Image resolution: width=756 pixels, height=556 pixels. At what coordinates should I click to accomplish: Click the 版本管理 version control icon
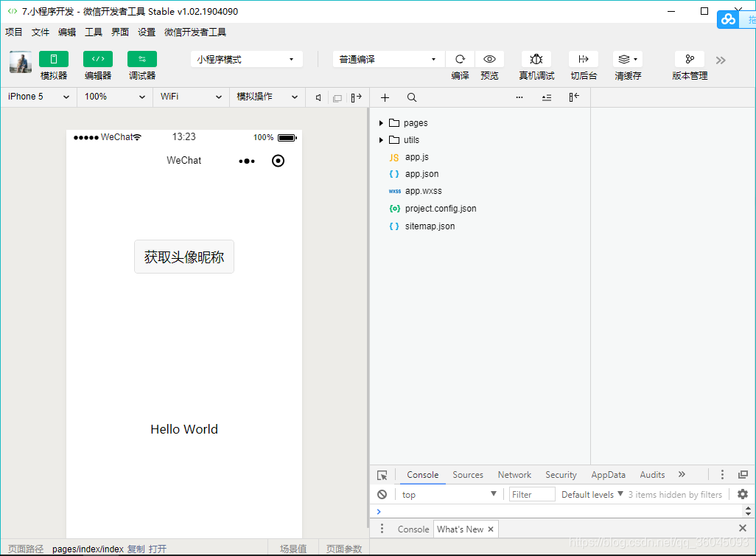pos(690,60)
